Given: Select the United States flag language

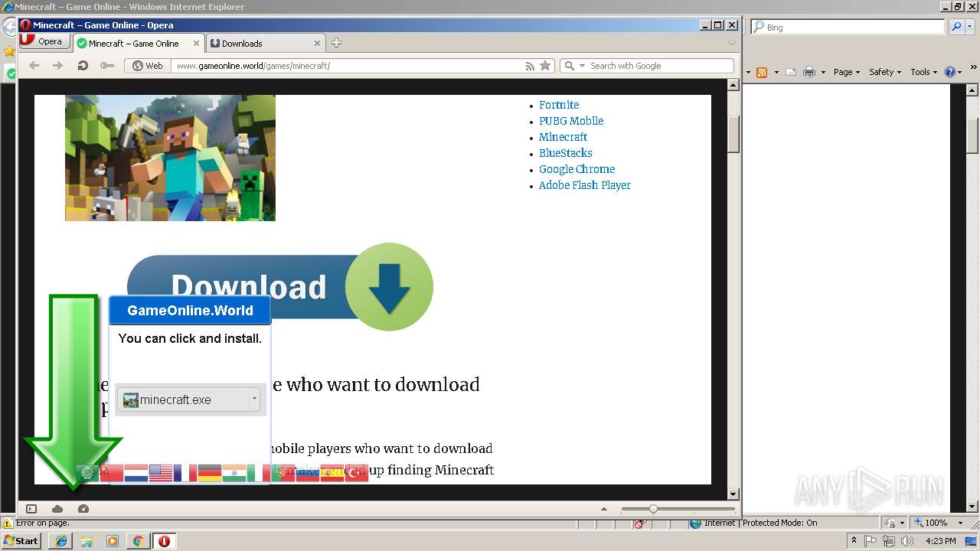Looking at the screenshot, I should pyautogui.click(x=161, y=473).
